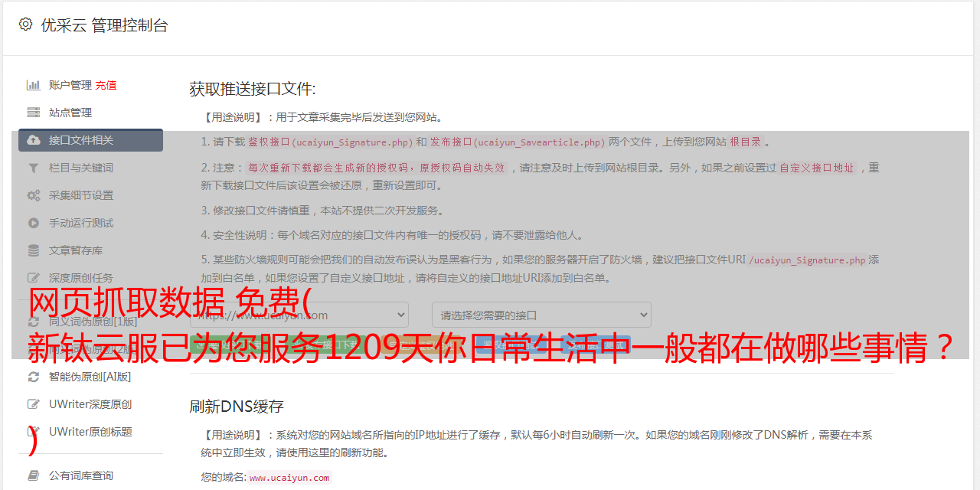Image resolution: width=980 pixels, height=490 pixels.
Task: Click the filter icon beside 栏目与关键词
Action: pyautogui.click(x=34, y=168)
